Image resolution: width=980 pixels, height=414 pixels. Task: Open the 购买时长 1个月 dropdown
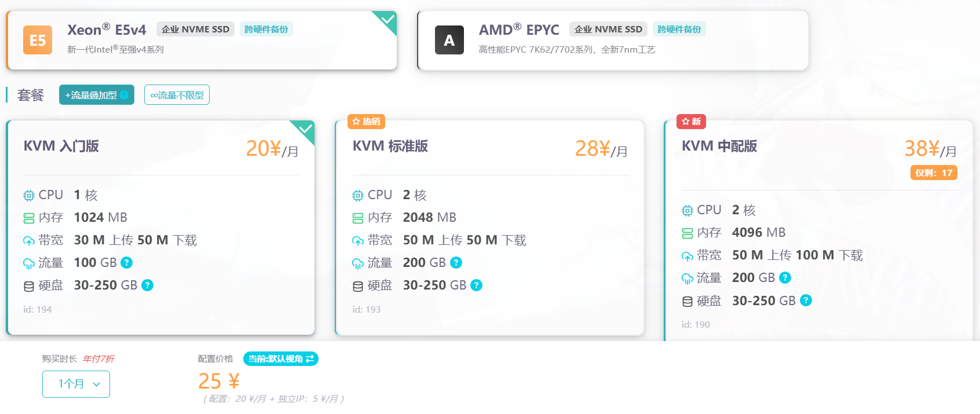76,384
